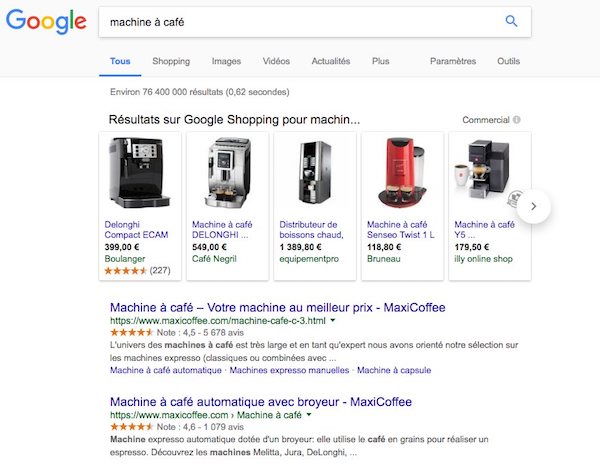Open the Plus search menu
600x469 pixels.
(x=380, y=61)
